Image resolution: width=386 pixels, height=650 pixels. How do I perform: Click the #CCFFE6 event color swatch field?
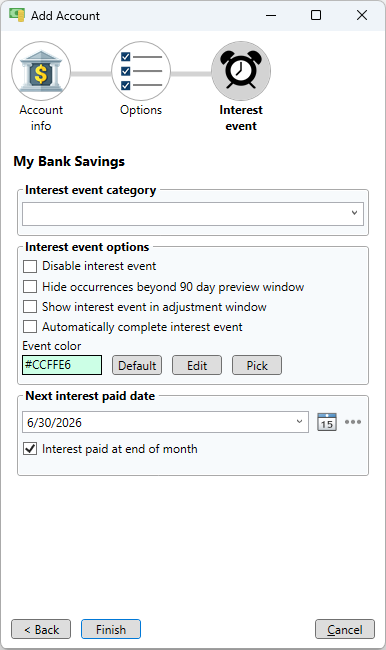[x=62, y=365]
